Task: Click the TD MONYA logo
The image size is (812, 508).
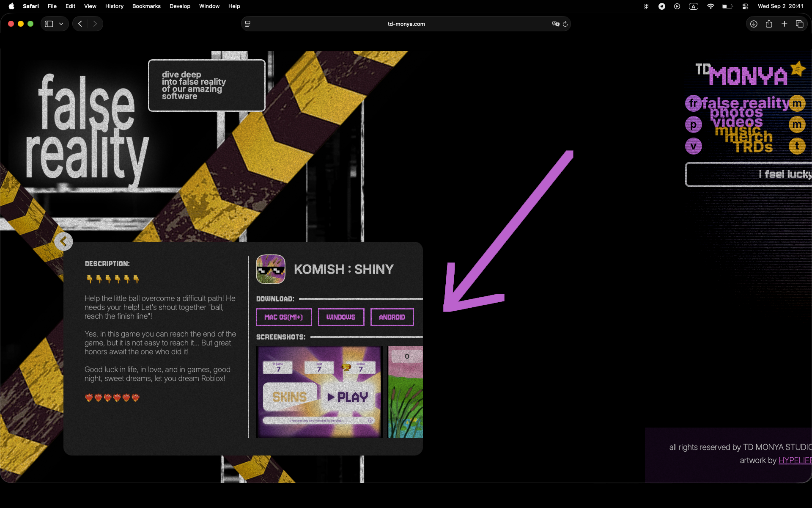Action: click(x=741, y=75)
